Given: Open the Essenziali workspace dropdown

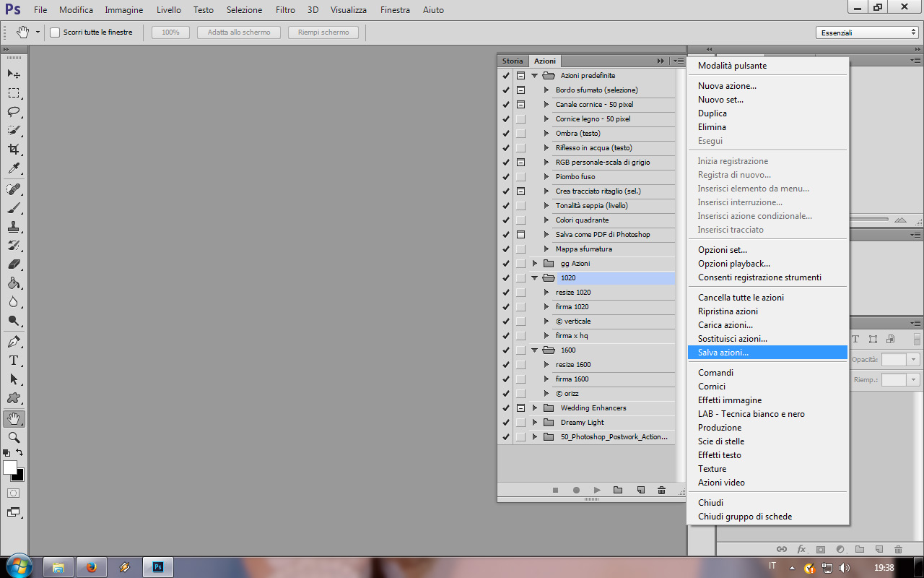Looking at the screenshot, I should tap(867, 33).
